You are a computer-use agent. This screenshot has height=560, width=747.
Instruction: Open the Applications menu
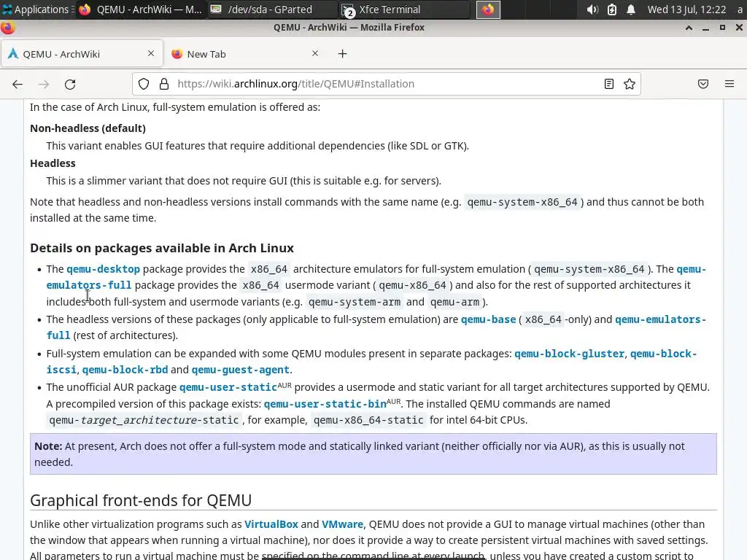click(36, 9)
